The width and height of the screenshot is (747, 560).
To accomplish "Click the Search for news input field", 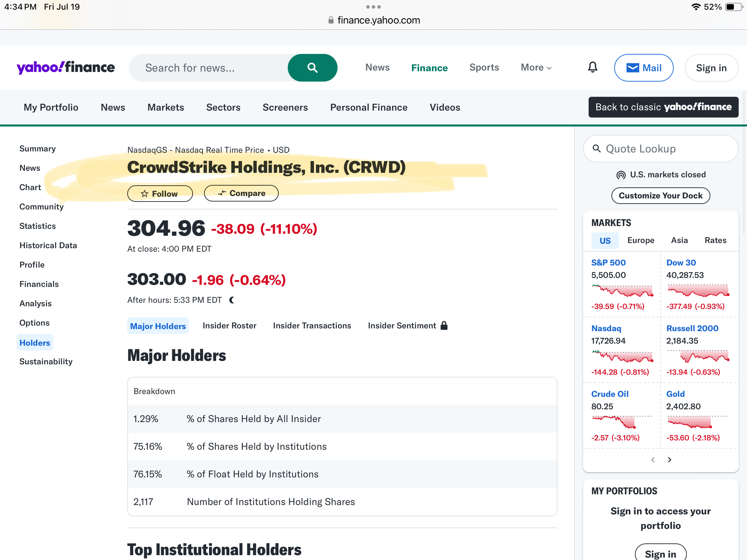I will [208, 68].
